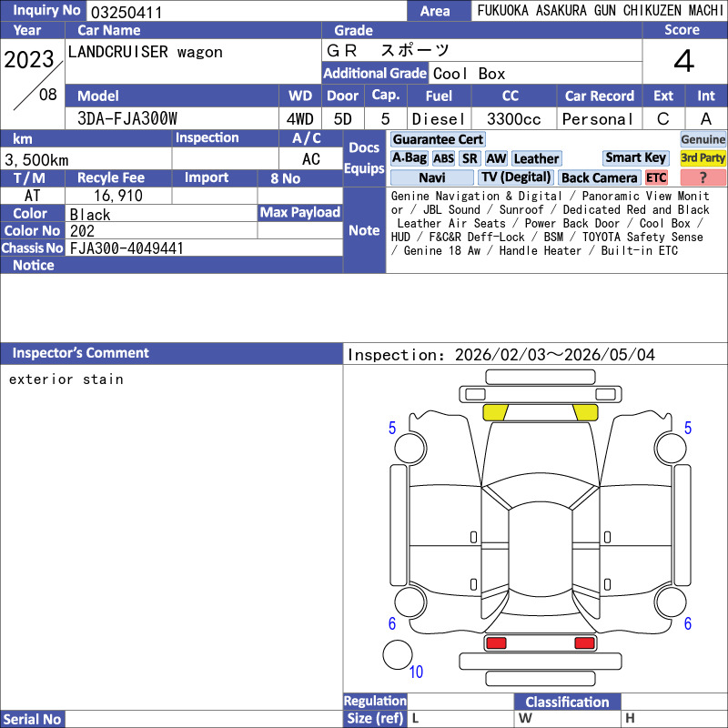Select the AW alloy wheel badge
Screen dimensions: 728x728
tap(496, 158)
